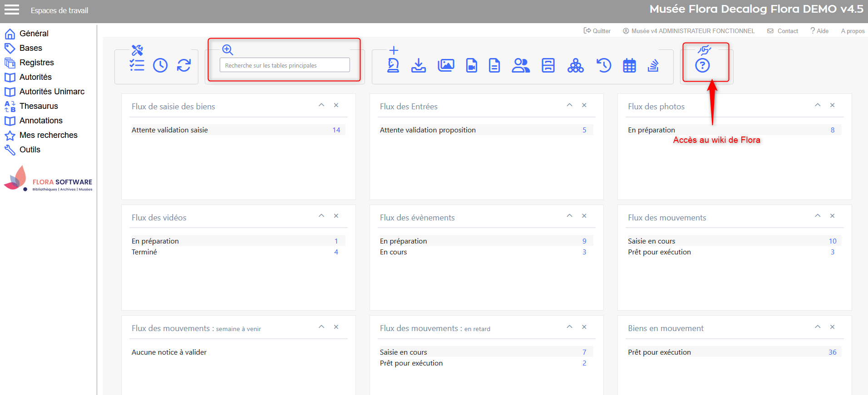The image size is (868, 395).
Task: Open Flora wiki help question mark icon
Action: [x=702, y=65]
